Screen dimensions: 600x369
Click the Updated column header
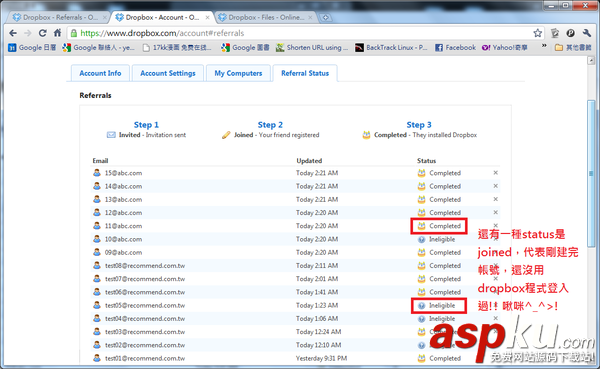(309, 161)
